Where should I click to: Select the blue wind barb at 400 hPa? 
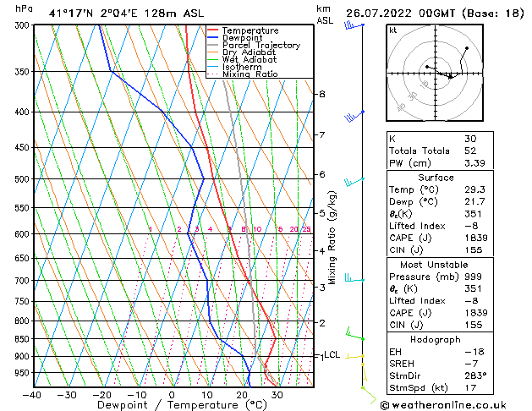[354, 114]
